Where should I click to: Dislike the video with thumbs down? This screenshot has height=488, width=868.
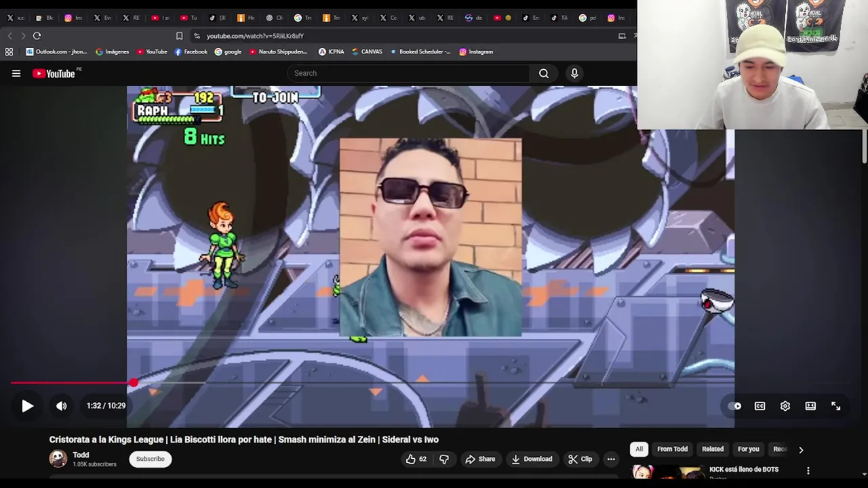click(x=444, y=459)
